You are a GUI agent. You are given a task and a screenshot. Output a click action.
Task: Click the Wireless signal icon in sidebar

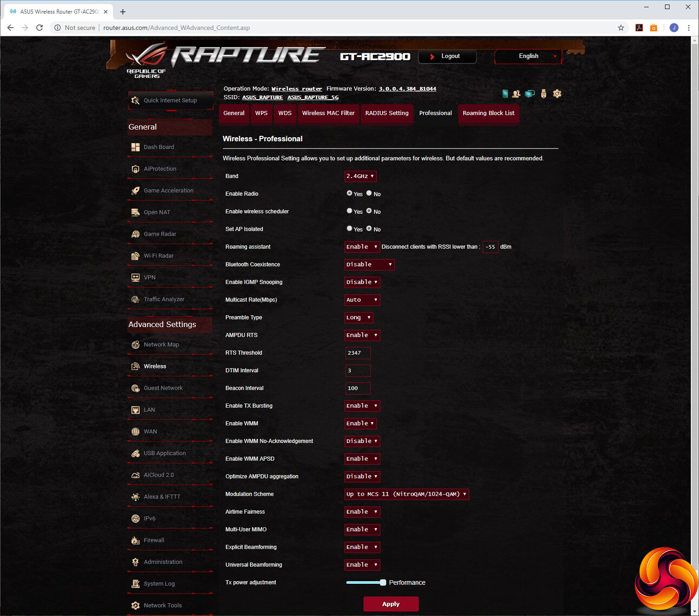coord(135,366)
